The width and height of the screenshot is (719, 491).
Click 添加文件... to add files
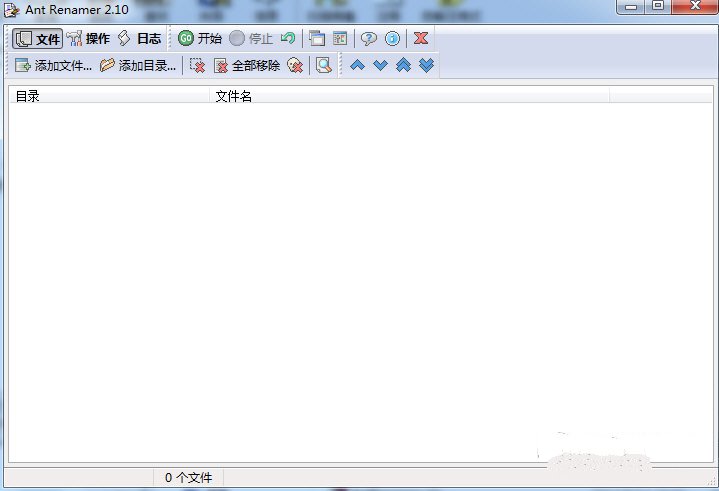point(53,66)
